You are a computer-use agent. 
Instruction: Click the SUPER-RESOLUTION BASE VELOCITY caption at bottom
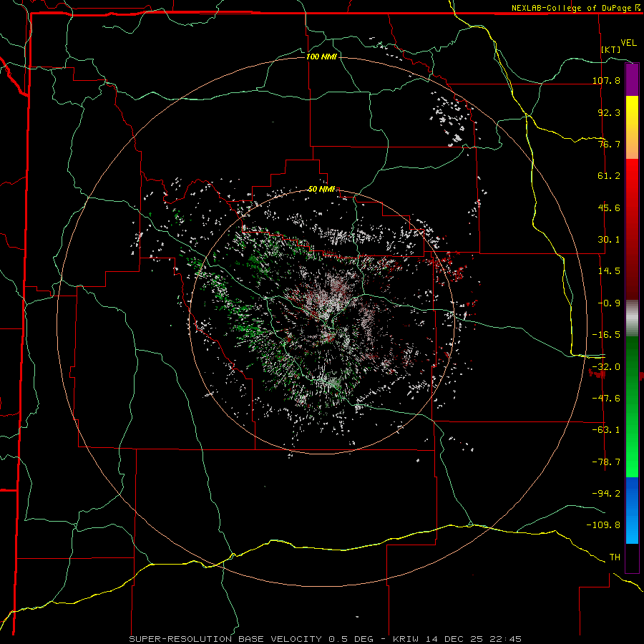coord(326,639)
